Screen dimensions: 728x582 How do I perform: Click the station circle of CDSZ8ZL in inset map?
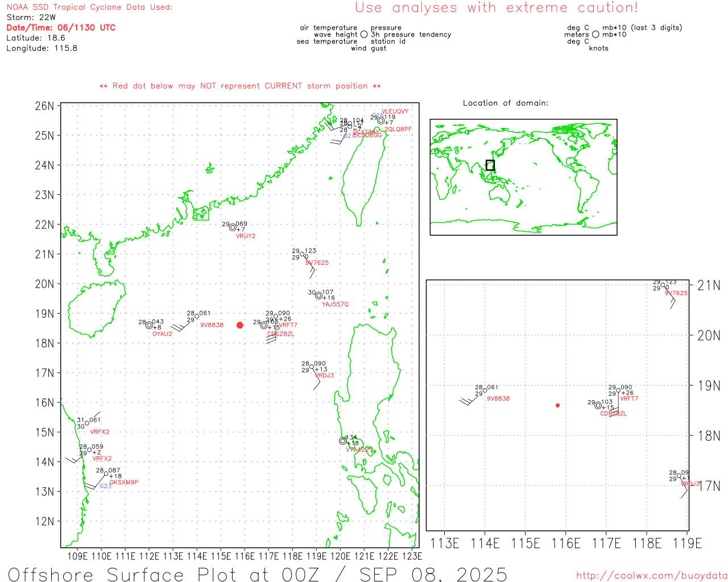point(598,405)
